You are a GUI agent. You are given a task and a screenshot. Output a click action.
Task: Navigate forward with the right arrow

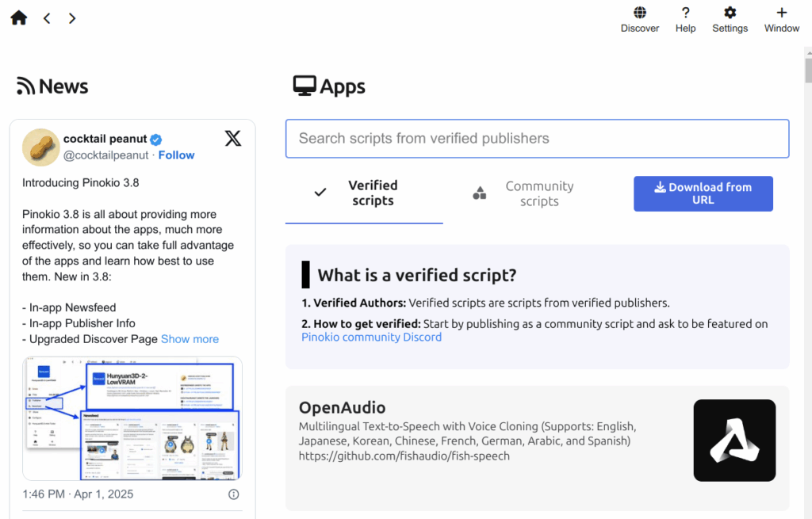point(72,19)
